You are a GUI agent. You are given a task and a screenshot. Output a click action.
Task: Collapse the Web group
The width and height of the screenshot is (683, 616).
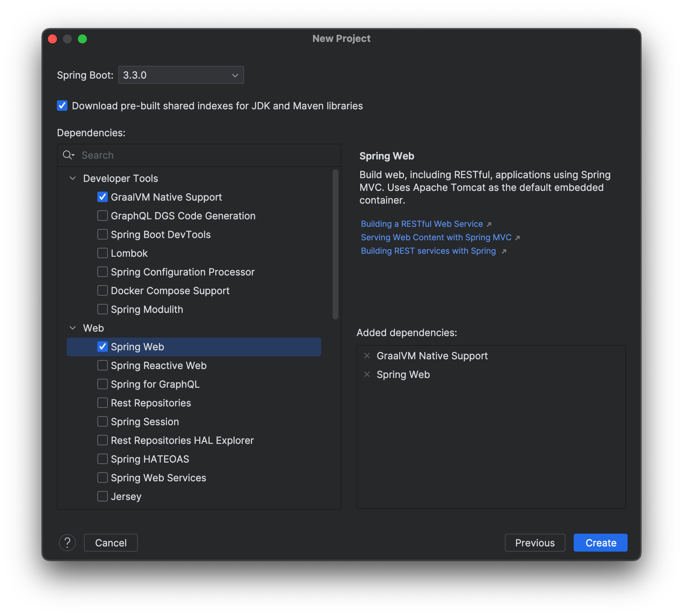click(x=73, y=328)
